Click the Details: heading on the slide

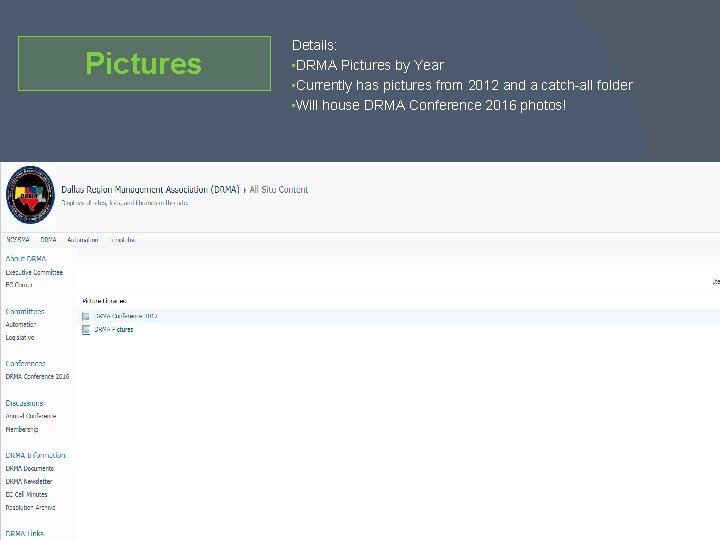[314, 45]
